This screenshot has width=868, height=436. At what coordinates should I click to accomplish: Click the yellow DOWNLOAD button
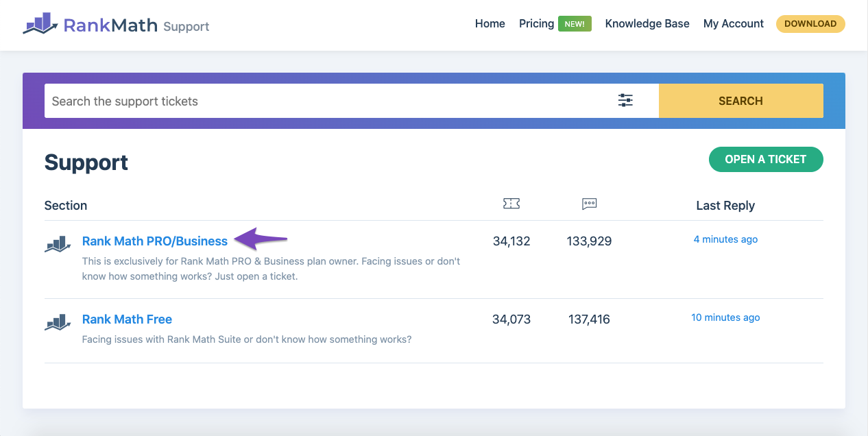tap(810, 24)
